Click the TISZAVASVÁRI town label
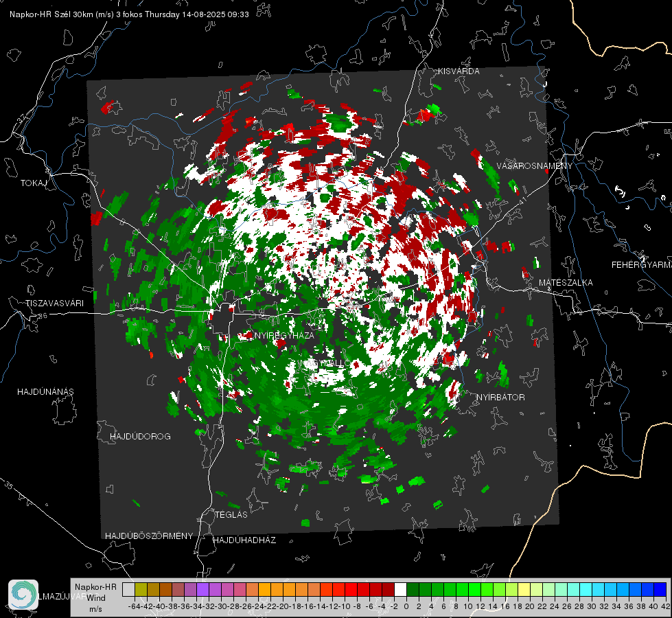Screen dimensions: 672x618 [55, 304]
